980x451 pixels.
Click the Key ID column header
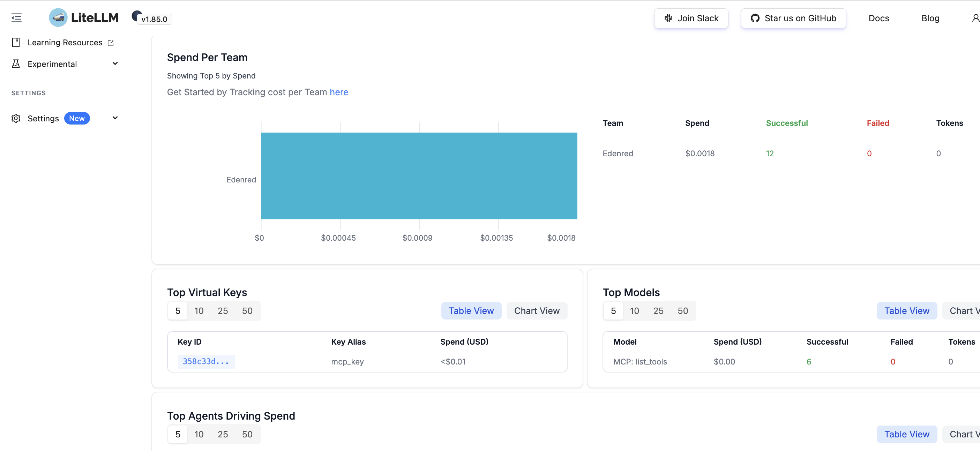click(189, 341)
